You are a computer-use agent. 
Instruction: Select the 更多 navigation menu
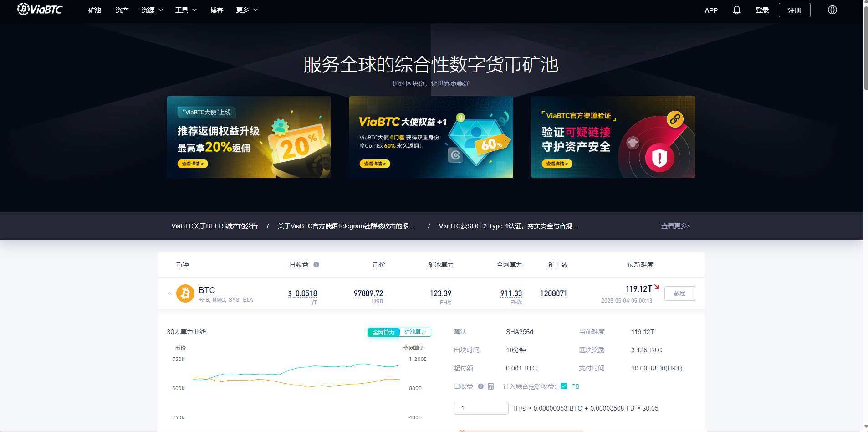[246, 10]
